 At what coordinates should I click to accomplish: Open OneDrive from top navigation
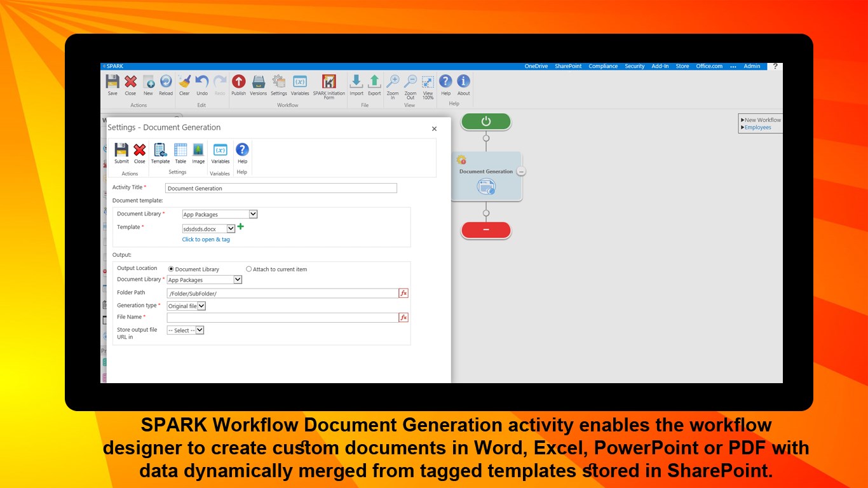(x=536, y=66)
